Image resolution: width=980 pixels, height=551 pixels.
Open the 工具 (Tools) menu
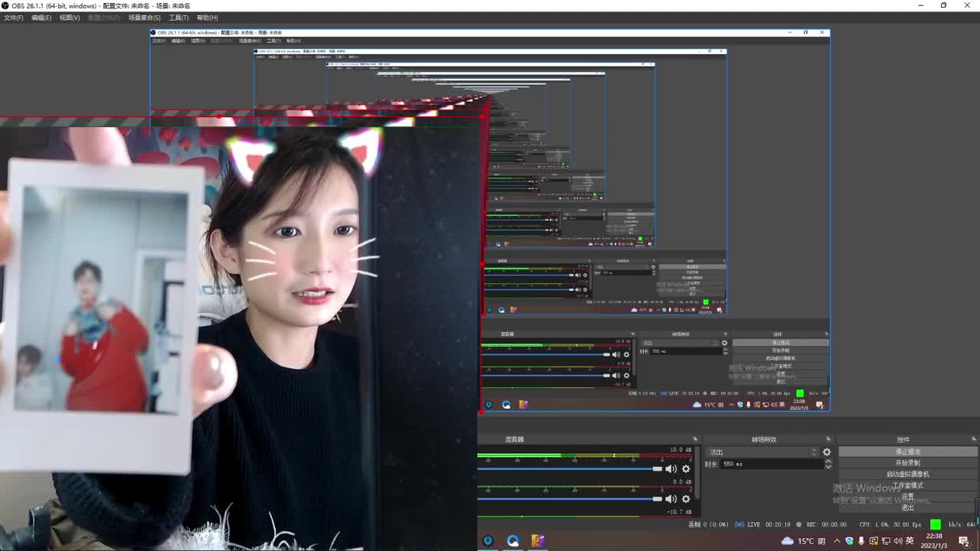(178, 17)
